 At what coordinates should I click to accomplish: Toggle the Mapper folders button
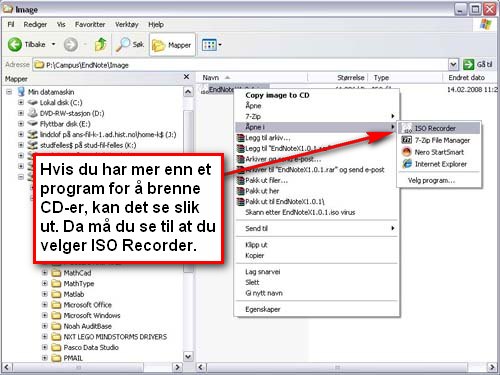tap(172, 45)
